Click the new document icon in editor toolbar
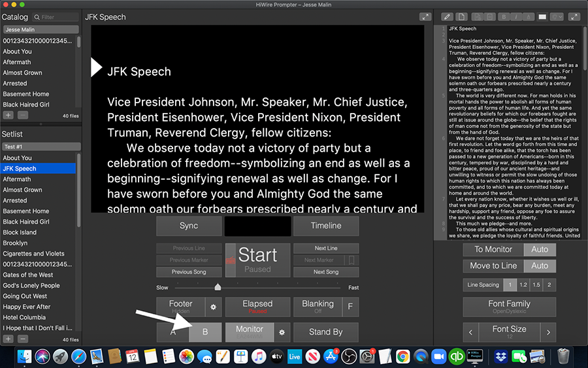 coord(461,17)
